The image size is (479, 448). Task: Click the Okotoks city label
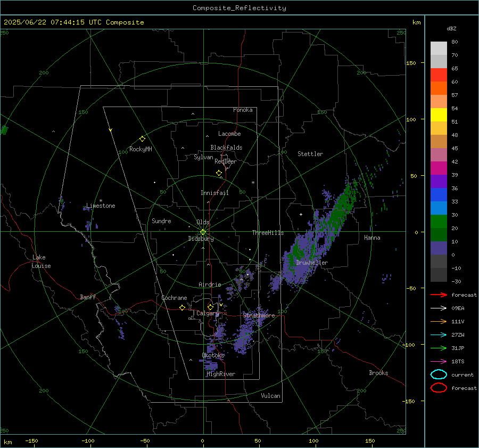pyautogui.click(x=213, y=355)
